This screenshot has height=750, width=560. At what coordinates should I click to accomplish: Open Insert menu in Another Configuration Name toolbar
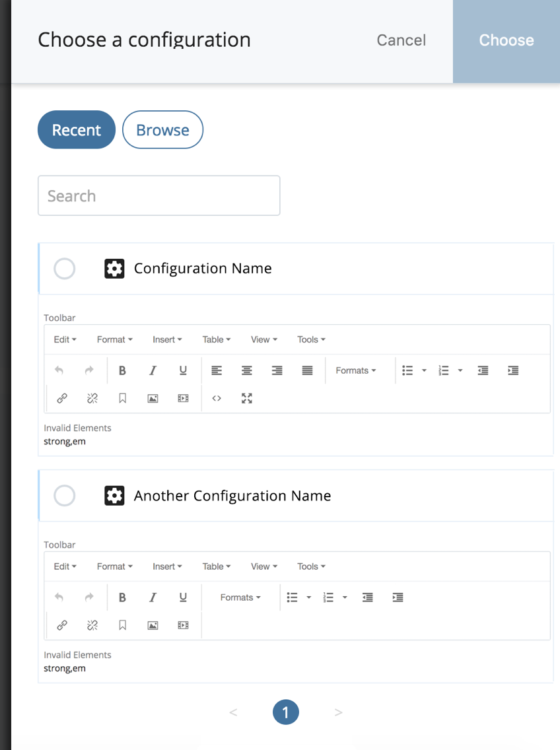coord(168,566)
